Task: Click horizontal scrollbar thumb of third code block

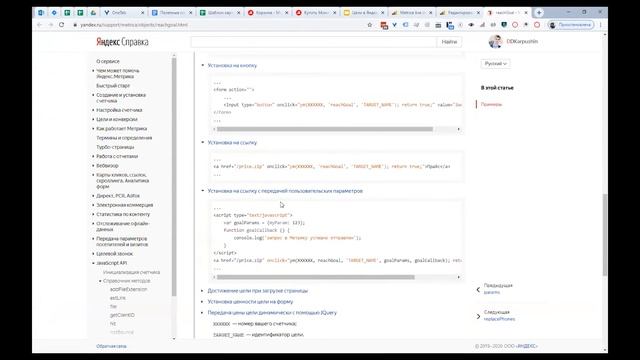Action: point(316,277)
